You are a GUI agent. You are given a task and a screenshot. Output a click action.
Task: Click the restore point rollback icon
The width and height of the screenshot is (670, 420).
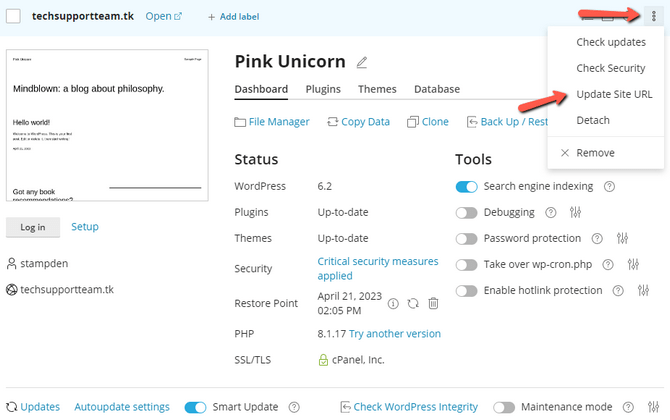click(x=413, y=304)
